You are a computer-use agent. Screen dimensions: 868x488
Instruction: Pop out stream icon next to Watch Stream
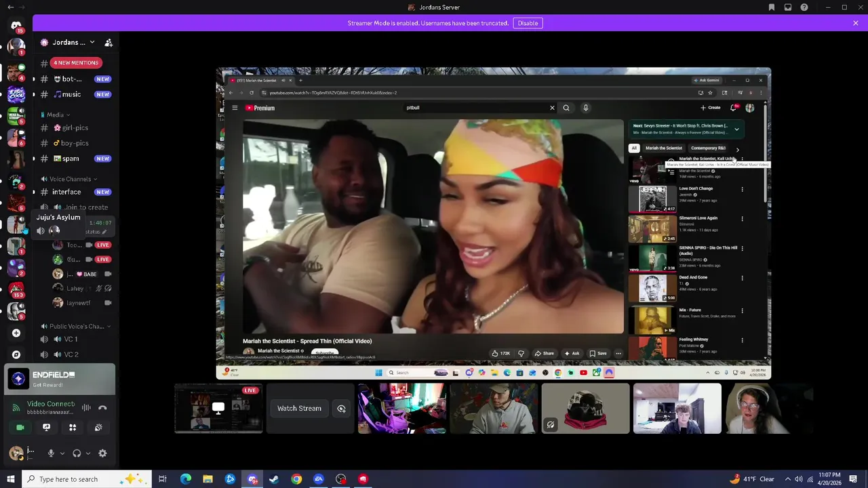tap(341, 408)
